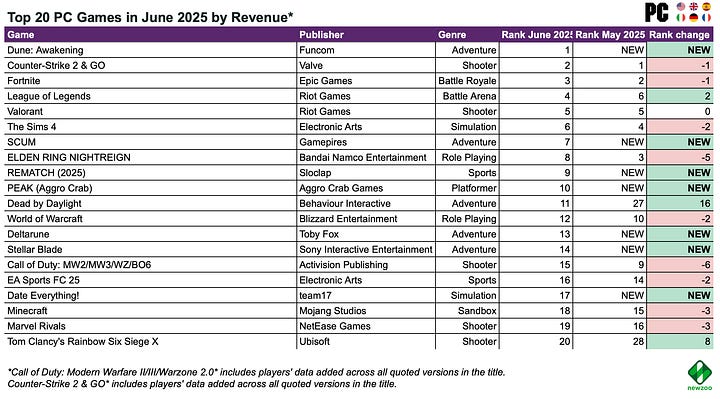This screenshot has width=720, height=399.
Task: Click May rank 27 for Dead by Daylight
Action: tap(610, 203)
